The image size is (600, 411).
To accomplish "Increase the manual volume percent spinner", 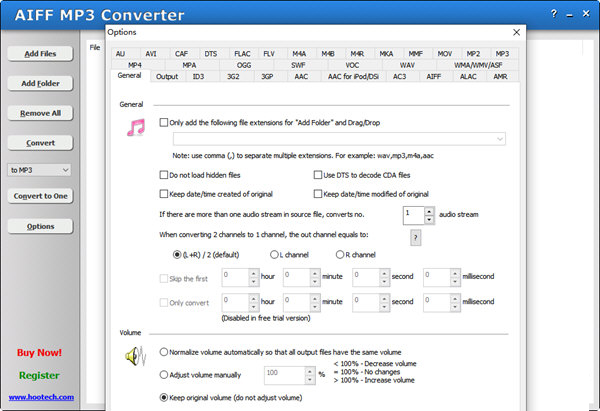I will [310, 372].
